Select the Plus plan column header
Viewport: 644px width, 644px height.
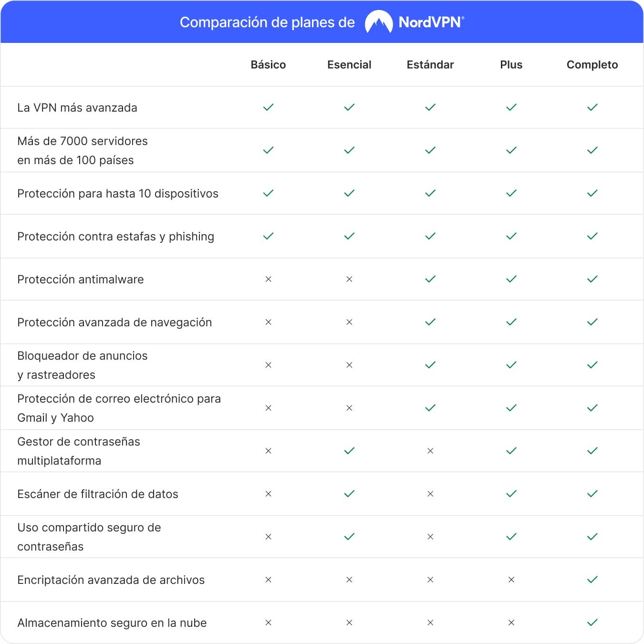point(511,65)
